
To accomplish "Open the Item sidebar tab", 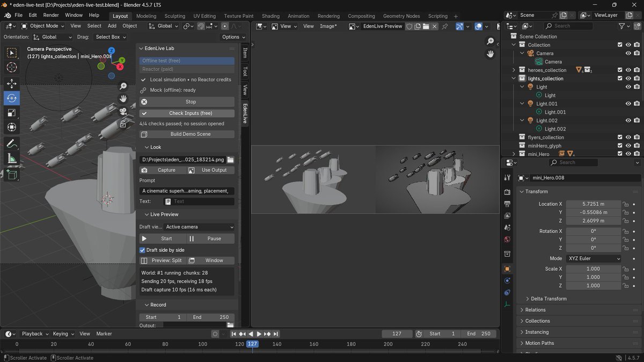I will pos(245,53).
